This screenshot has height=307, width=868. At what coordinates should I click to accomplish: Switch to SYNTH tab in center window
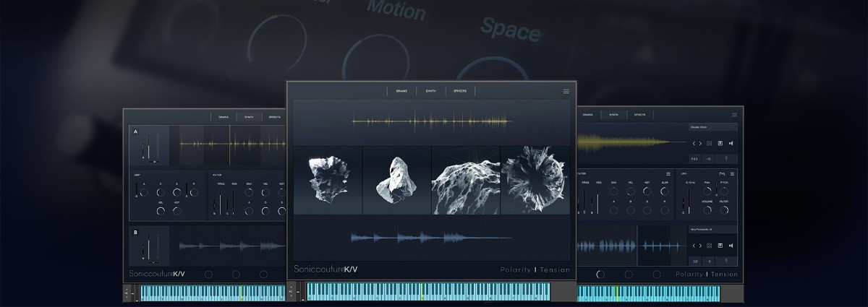tap(430, 91)
